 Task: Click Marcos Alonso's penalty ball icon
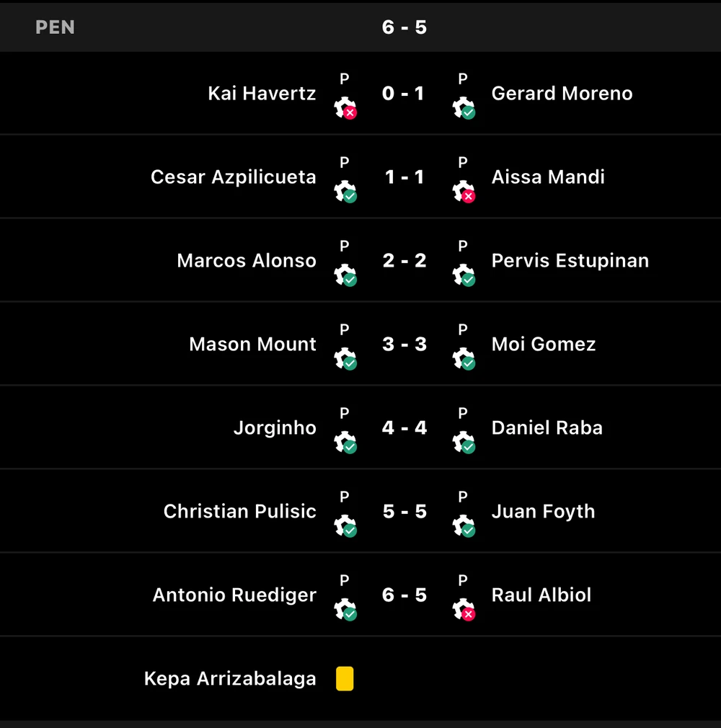pos(345,275)
